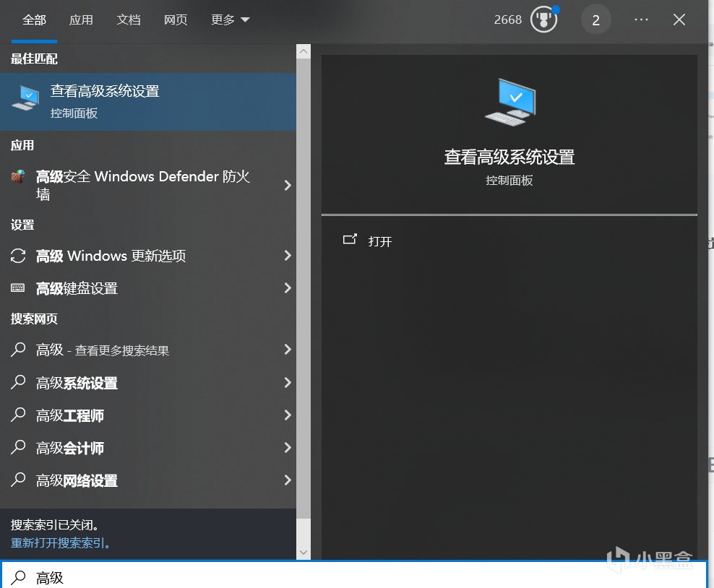
Task: Click the 重新打开搜索索引 link
Action: (x=60, y=543)
